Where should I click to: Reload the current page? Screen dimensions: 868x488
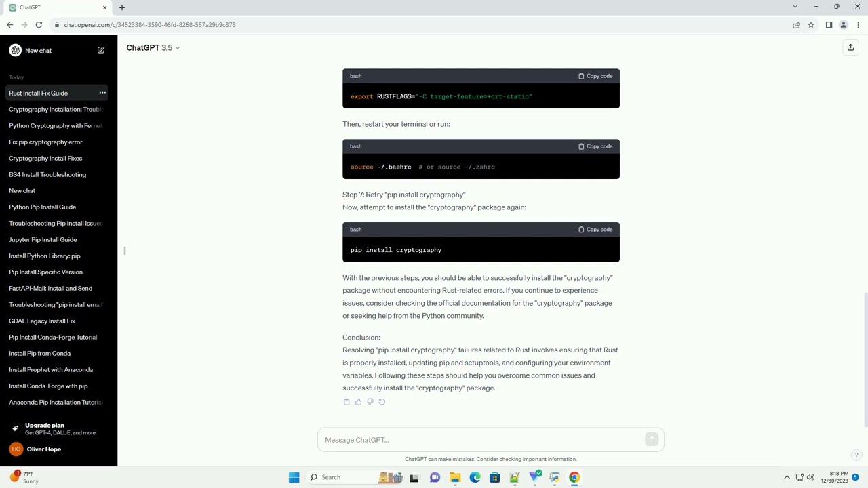(x=39, y=25)
